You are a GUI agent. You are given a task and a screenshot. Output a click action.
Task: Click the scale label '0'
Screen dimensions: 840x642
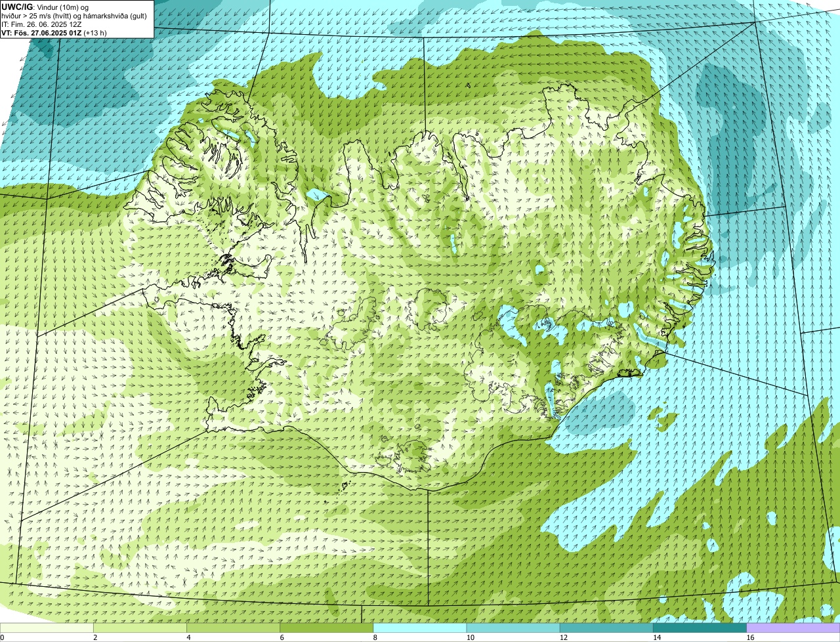point(2,637)
